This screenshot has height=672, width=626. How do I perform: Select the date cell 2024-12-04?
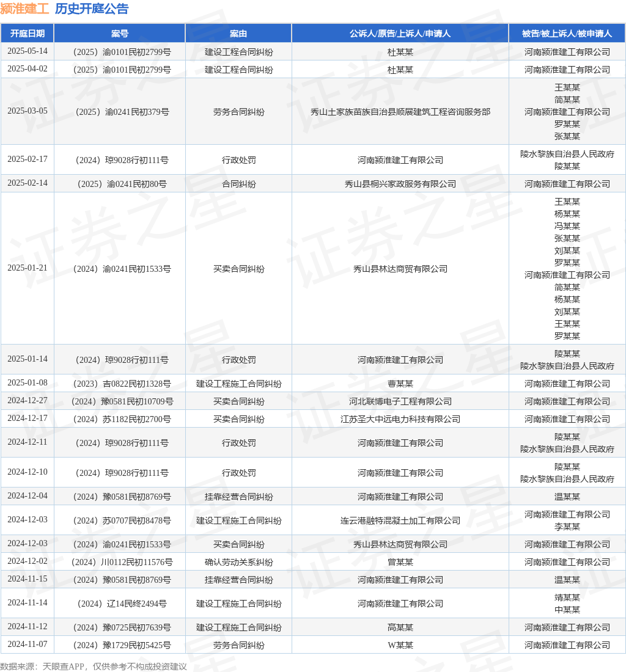[28, 496]
